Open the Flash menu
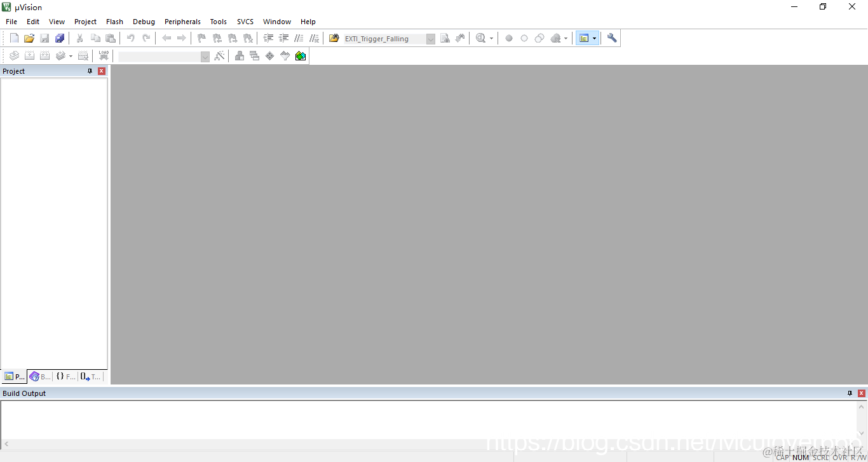 point(115,22)
